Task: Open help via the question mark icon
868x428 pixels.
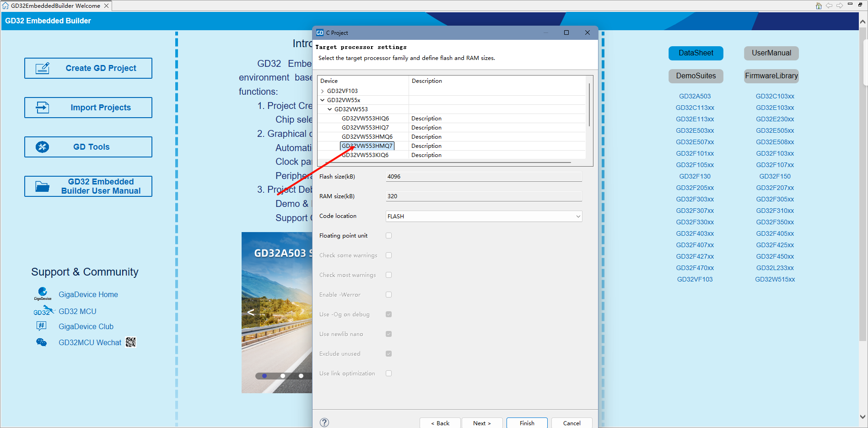Action: [324, 423]
